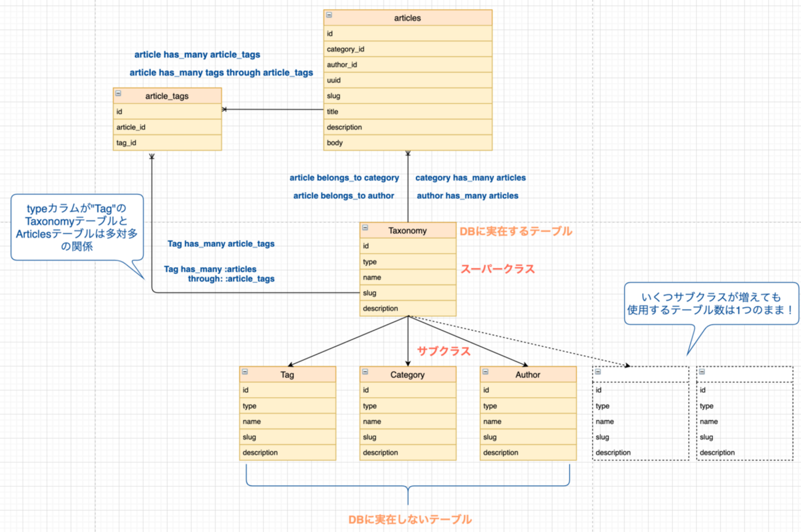
Task: Collapse the Tag subclass table
Action: click(245, 371)
